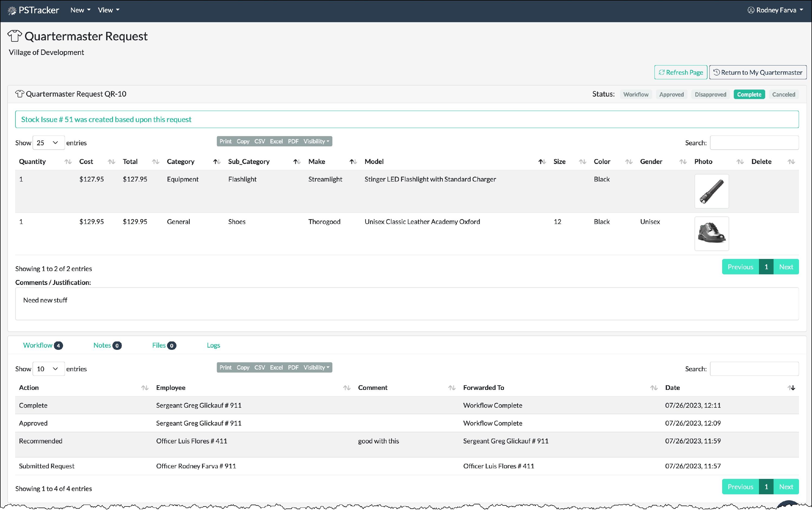This screenshot has height=510, width=812.
Task: Open upper table Visibility column dropdown
Action: point(316,141)
